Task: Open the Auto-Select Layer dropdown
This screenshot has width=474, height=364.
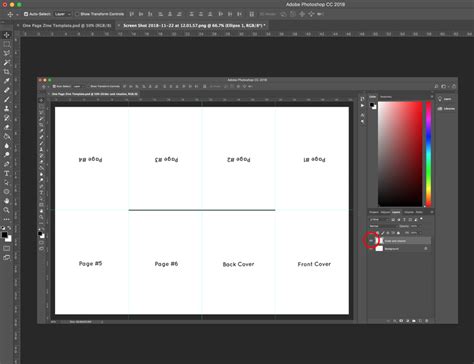Action: pyautogui.click(x=63, y=14)
